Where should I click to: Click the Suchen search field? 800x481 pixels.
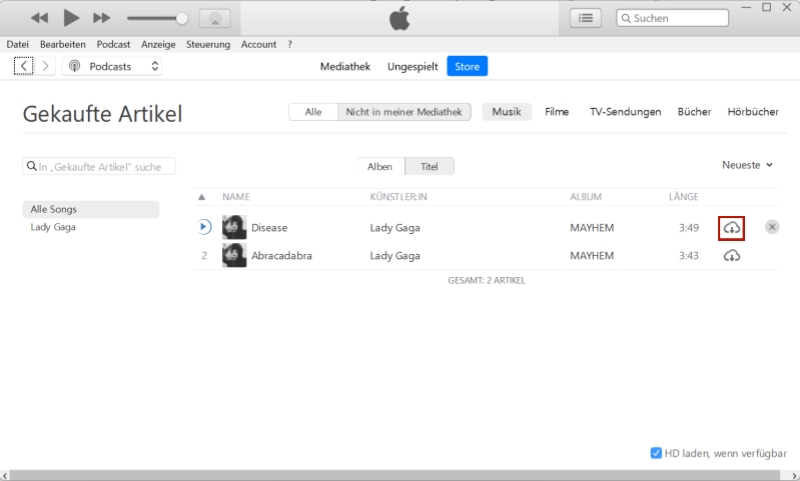click(x=672, y=18)
